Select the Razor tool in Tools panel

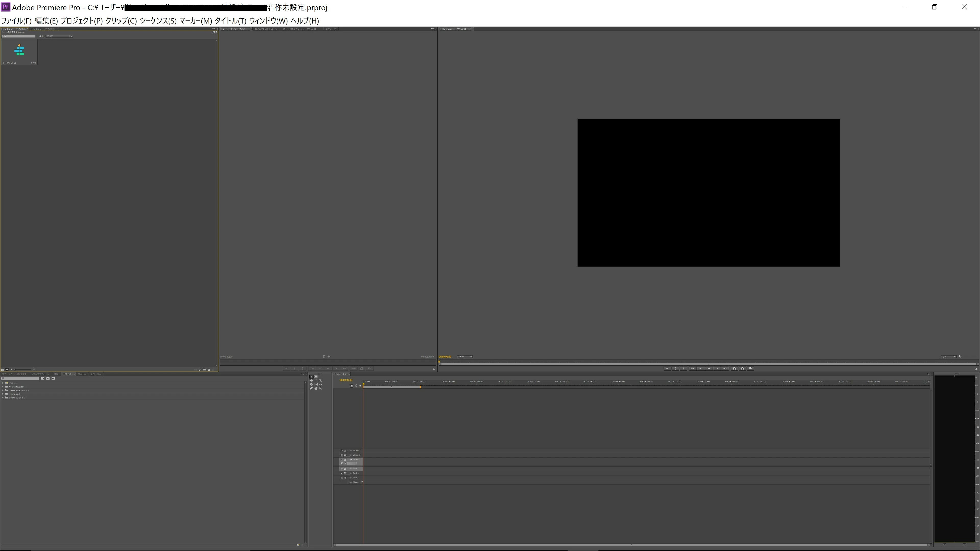pos(311,384)
